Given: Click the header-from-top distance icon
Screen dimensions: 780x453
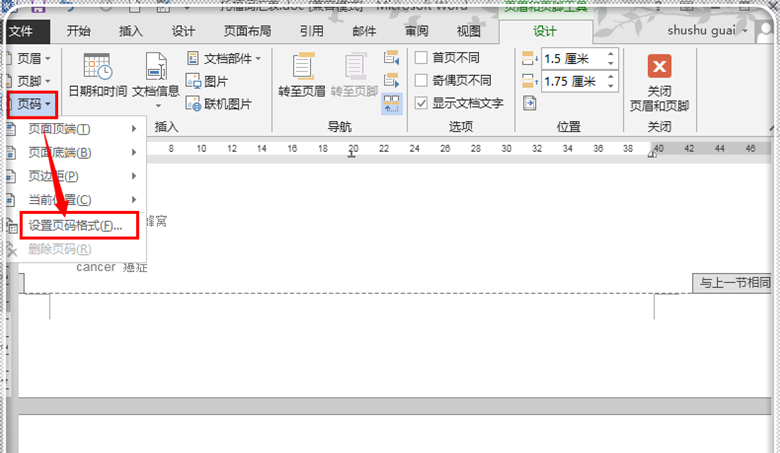Looking at the screenshot, I should (529, 59).
